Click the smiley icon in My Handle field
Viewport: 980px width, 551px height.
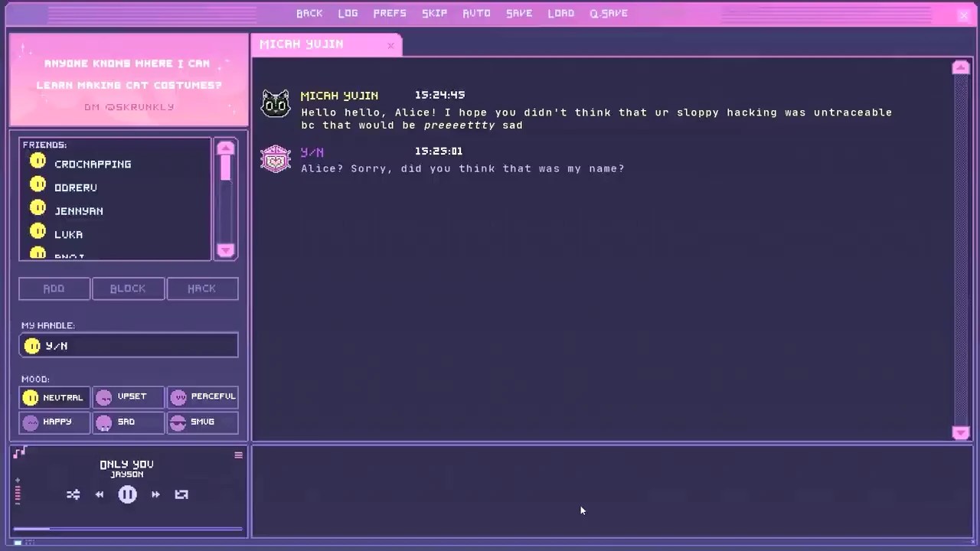(x=32, y=346)
